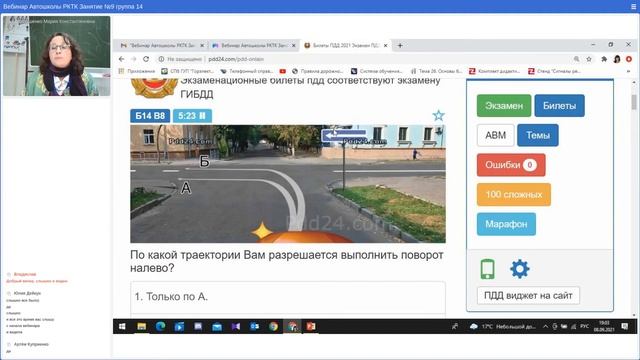Open settings via the blue gear icon

(x=520, y=269)
